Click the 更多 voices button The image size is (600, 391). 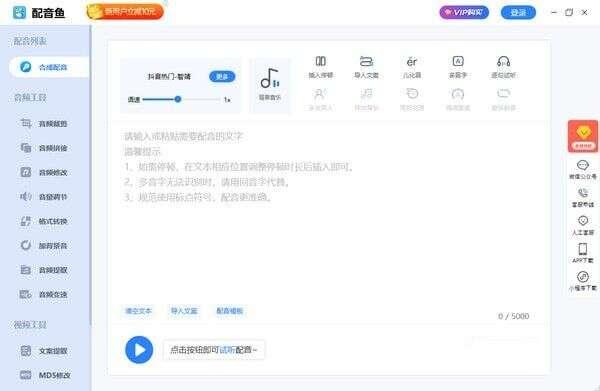222,77
